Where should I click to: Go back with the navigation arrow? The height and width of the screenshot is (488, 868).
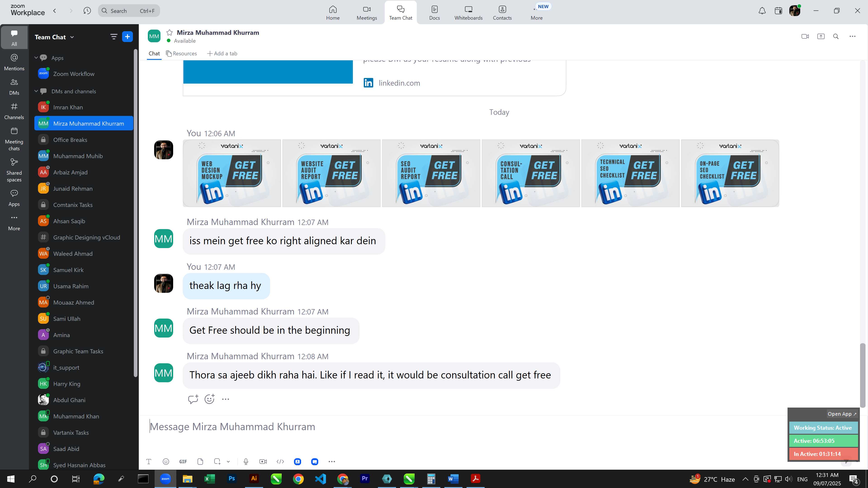(x=54, y=11)
